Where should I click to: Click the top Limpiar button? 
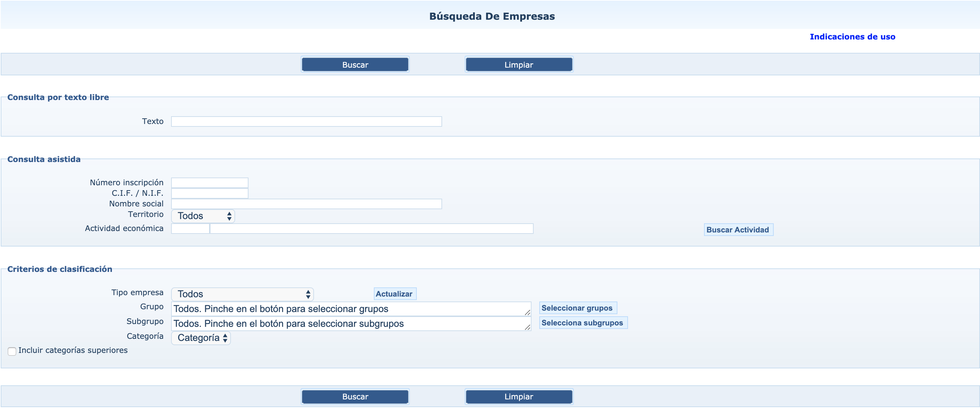click(519, 65)
